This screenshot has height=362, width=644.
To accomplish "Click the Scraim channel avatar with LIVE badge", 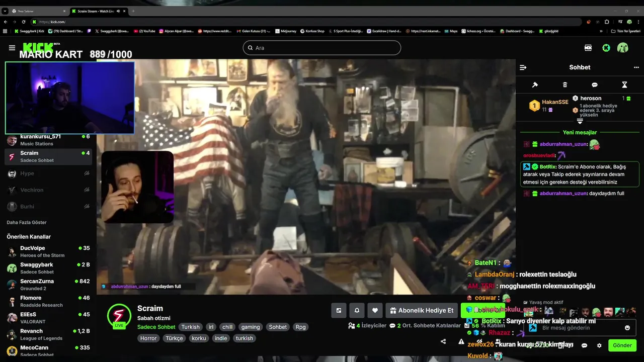I will 119,316.
